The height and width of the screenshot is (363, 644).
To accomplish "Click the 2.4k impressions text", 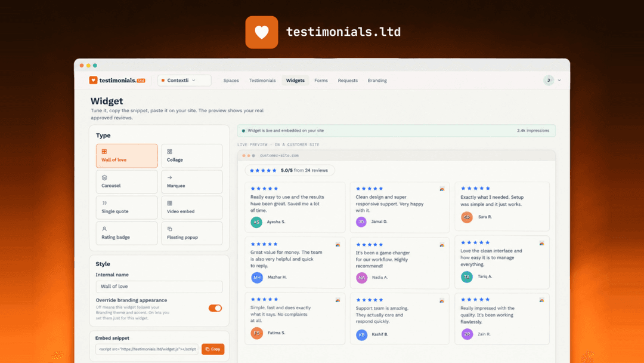I will pyautogui.click(x=532, y=130).
